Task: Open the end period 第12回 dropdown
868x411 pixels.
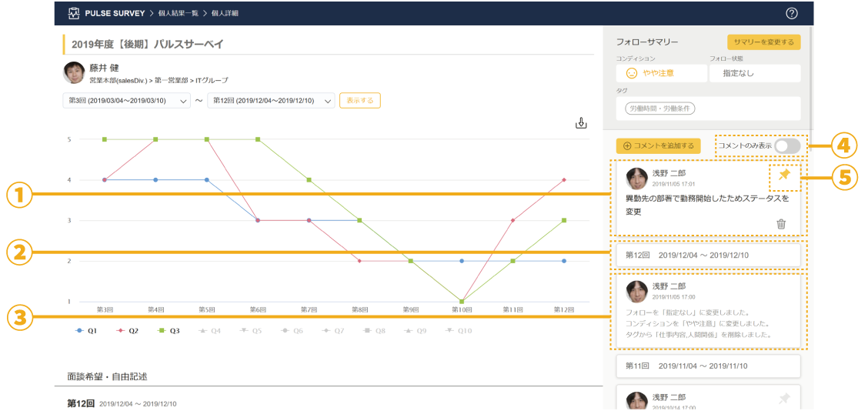Action: (x=271, y=101)
